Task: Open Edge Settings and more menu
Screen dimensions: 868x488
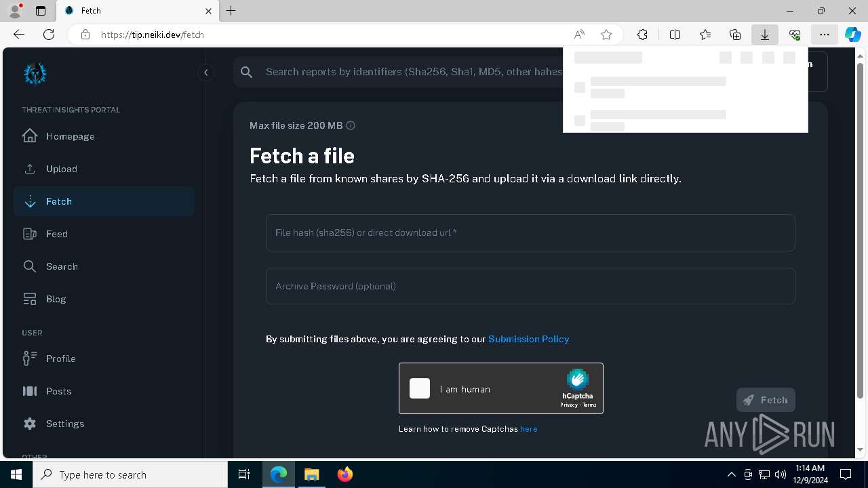Action: click(x=825, y=35)
